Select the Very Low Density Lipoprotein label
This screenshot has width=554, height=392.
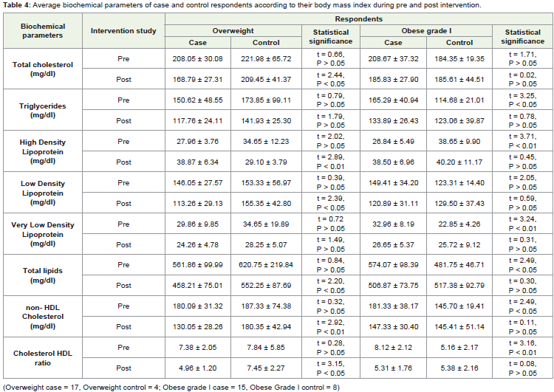pyautogui.click(x=43, y=234)
